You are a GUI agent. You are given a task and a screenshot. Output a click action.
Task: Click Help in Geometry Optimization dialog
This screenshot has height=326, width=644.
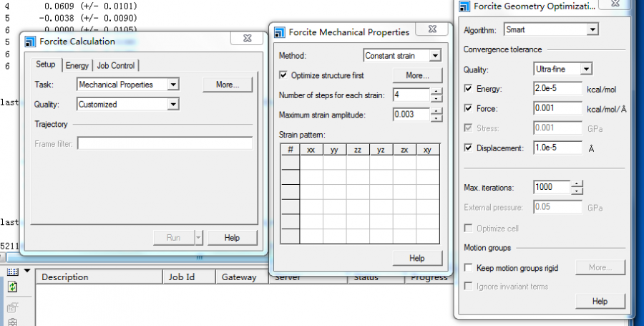click(x=600, y=302)
